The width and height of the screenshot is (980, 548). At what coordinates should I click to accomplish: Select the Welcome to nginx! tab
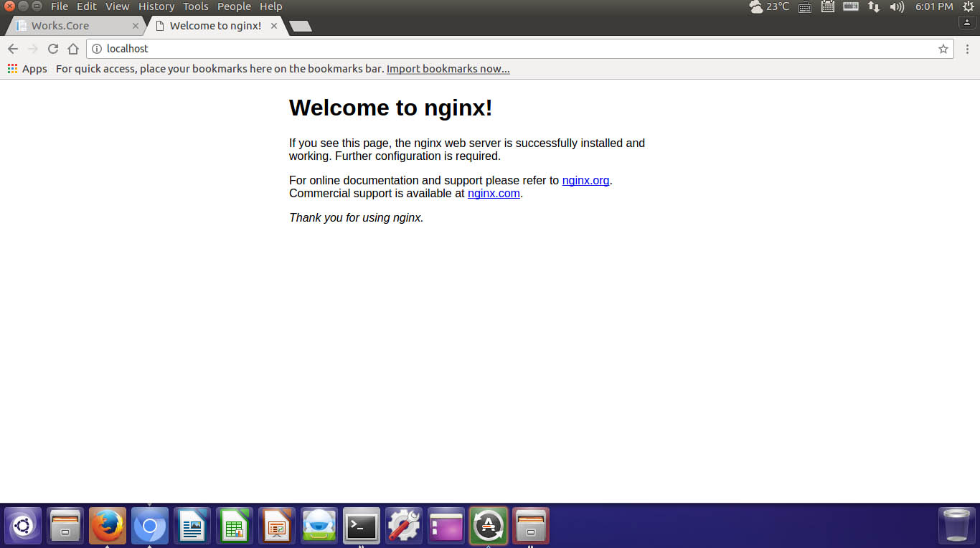tap(215, 26)
